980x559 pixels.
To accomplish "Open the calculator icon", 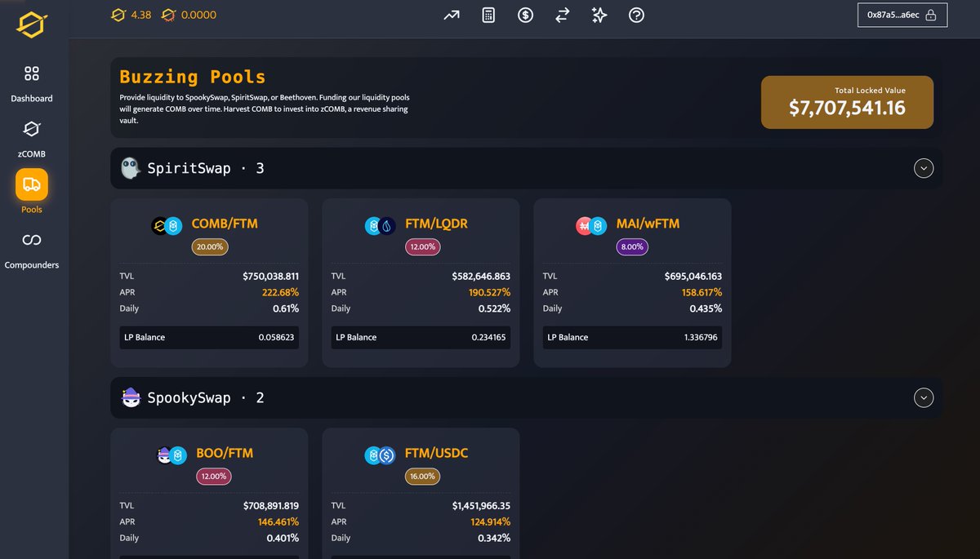I will pos(488,16).
